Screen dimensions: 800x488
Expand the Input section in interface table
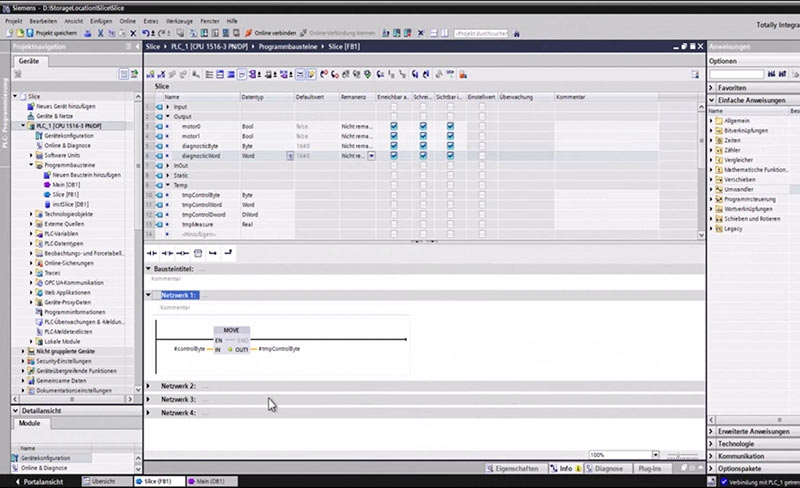point(167,107)
